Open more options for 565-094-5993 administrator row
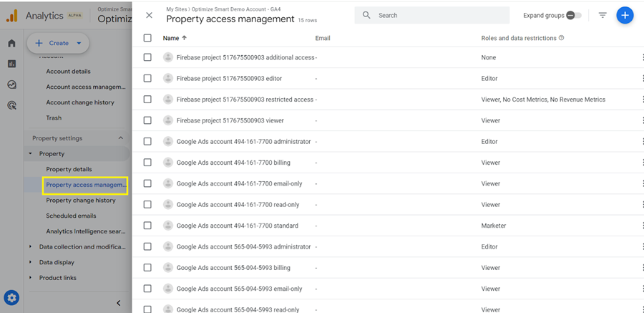Viewport: 644px width, 313px height. [x=642, y=247]
